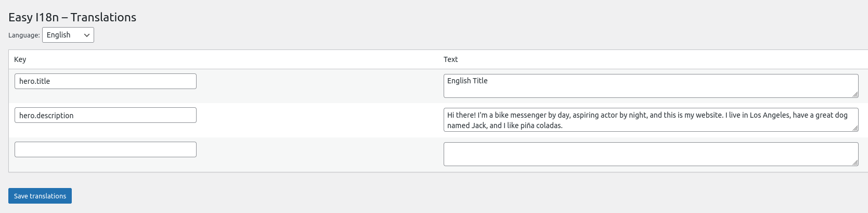
Task: Click the Language dropdown chevron arrow
Action: (x=87, y=35)
